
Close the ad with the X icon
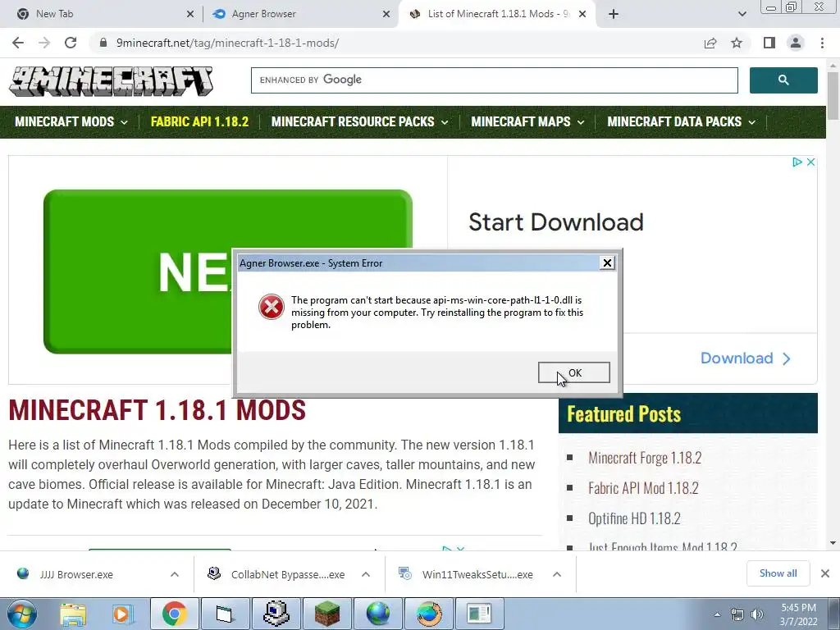(x=810, y=162)
